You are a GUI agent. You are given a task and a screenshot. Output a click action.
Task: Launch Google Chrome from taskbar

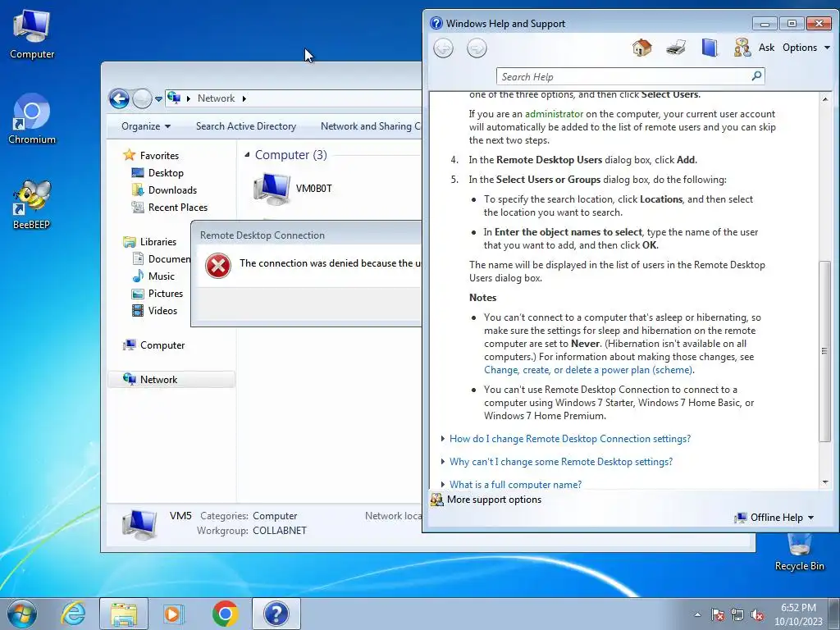225,614
